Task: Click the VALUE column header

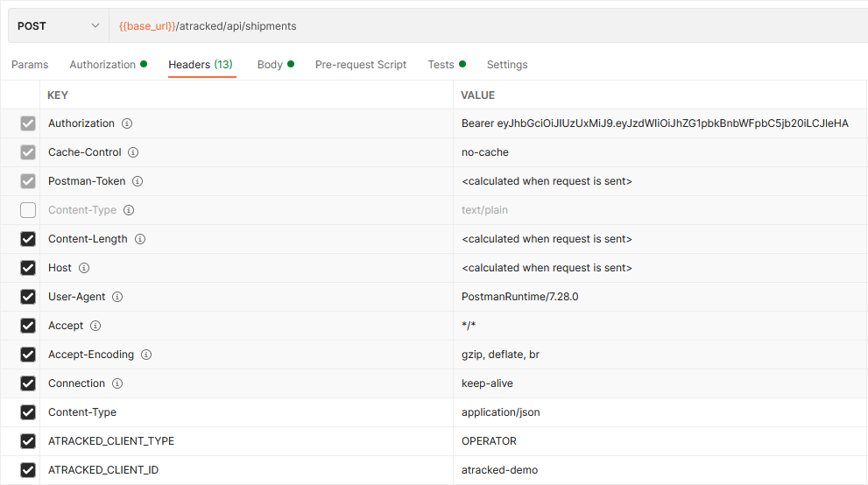Action: [477, 95]
